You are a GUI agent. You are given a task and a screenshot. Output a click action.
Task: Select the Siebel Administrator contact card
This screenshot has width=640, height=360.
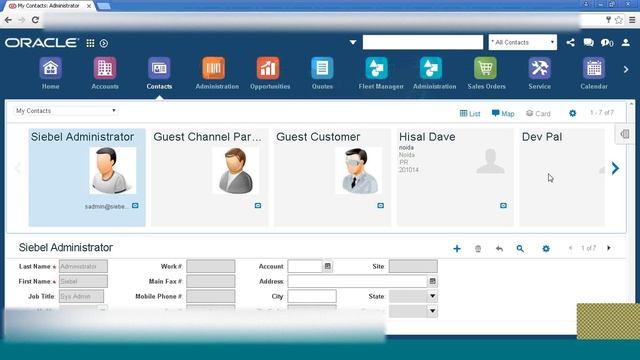pos(87,177)
